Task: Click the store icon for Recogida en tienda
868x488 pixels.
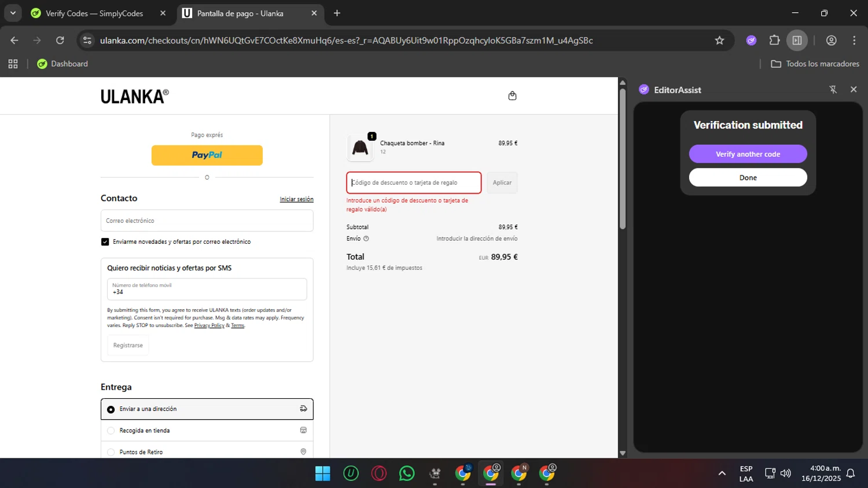Action: tap(303, 430)
